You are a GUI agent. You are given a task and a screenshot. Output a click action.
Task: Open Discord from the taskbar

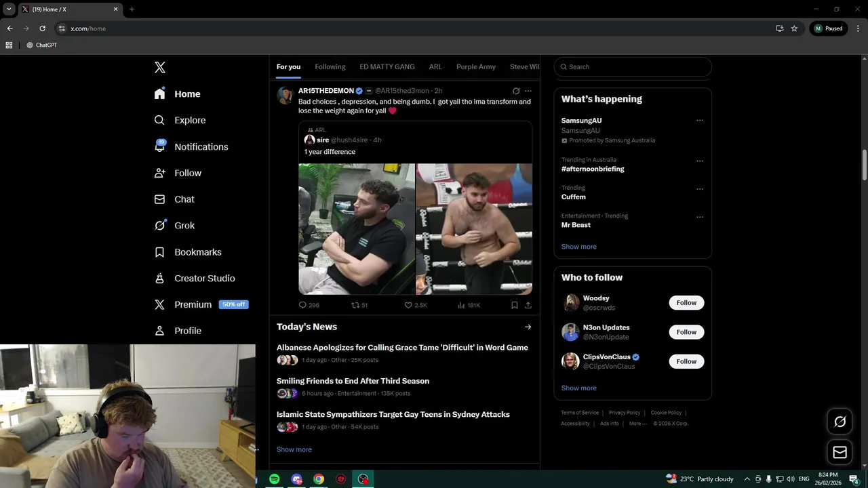tap(297, 479)
